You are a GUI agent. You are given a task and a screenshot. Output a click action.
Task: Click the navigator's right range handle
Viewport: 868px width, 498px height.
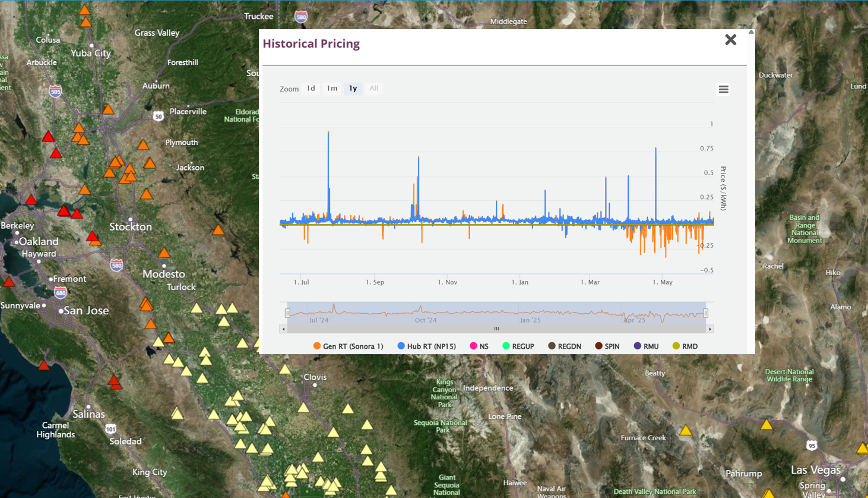705,313
